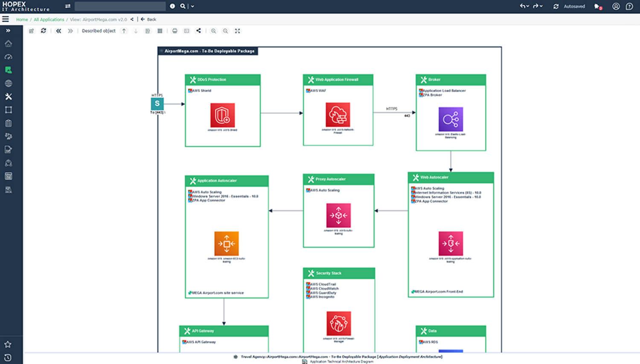640x364 pixels.
Task: Expand the left sidebar with double chevron
Action: tap(8, 31)
